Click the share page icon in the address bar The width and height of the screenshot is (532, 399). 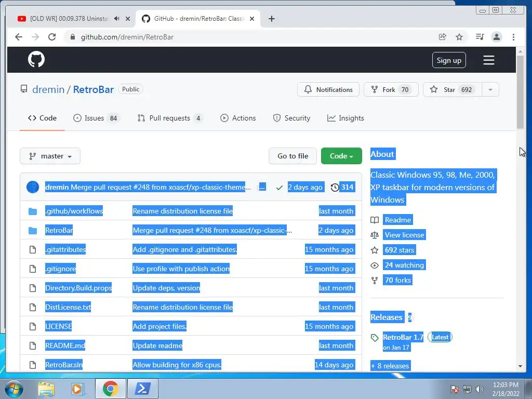[x=443, y=37]
